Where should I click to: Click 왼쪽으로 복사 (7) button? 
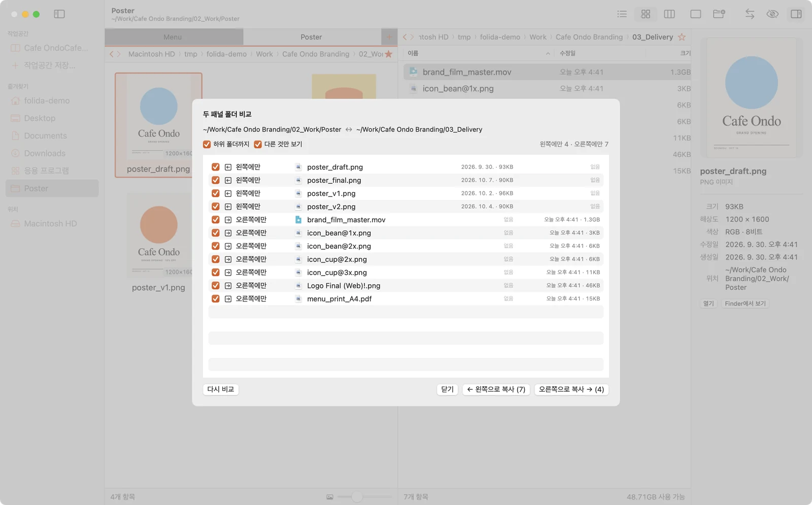click(x=496, y=389)
